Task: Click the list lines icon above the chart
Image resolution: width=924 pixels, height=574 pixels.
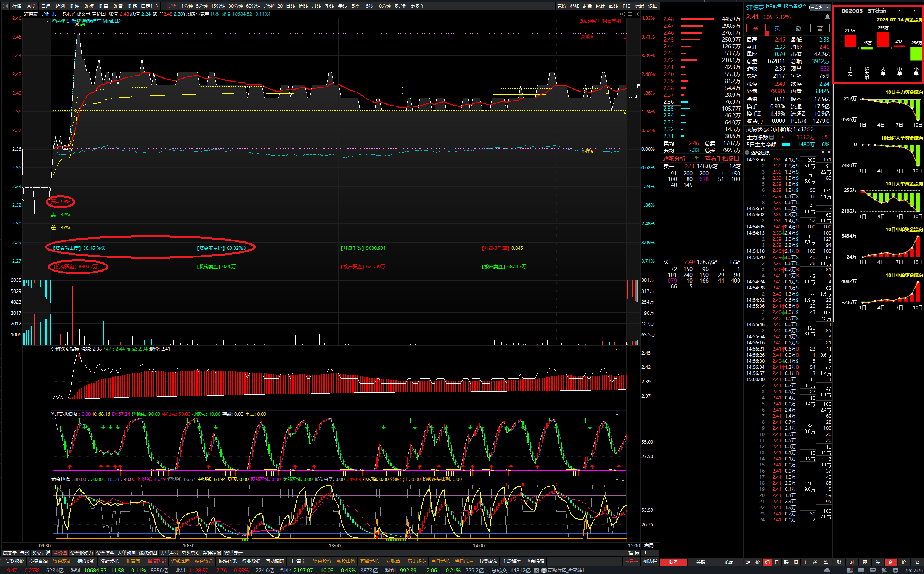Action: 630,14
